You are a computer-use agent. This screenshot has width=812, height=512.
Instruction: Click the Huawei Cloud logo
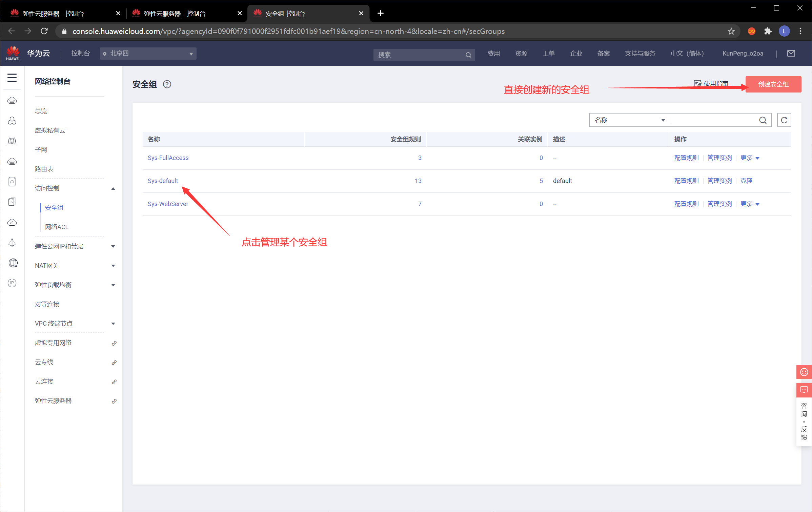[x=13, y=54]
